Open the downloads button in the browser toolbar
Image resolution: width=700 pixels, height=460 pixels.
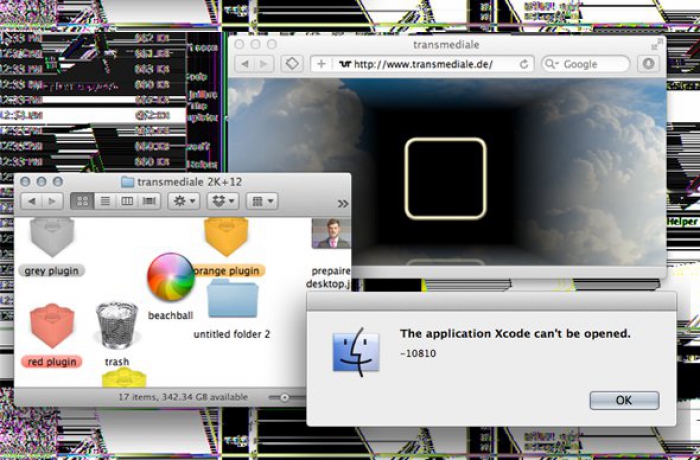pos(649,64)
